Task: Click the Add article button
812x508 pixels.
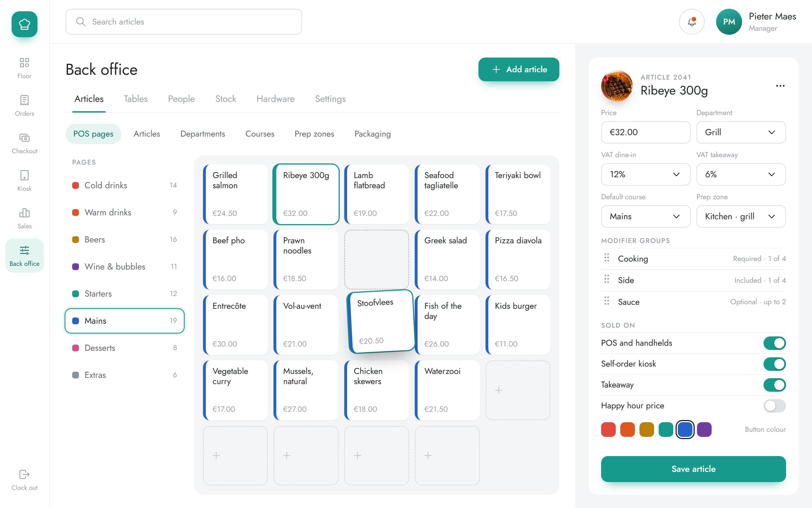Action: coord(519,69)
